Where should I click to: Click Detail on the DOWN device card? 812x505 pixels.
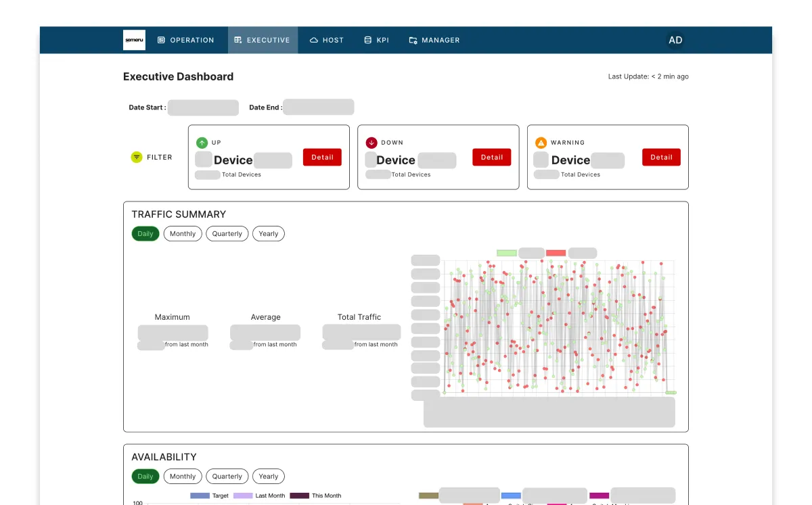(x=492, y=157)
